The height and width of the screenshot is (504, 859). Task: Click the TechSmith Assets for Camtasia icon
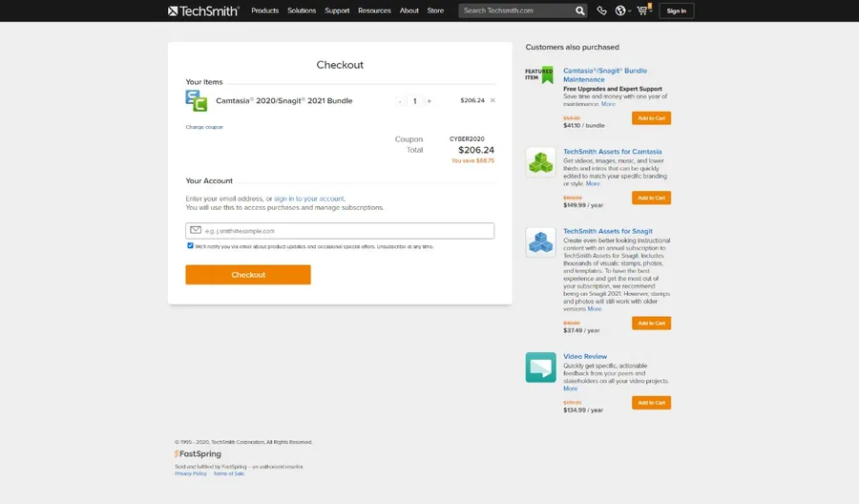pyautogui.click(x=541, y=162)
